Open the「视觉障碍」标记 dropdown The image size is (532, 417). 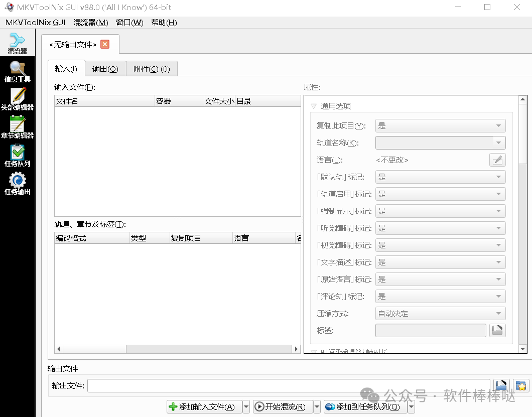(x=440, y=245)
